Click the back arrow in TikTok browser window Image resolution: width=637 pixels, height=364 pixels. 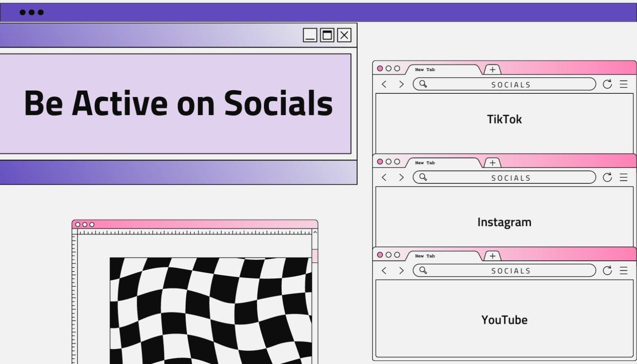[x=384, y=84]
